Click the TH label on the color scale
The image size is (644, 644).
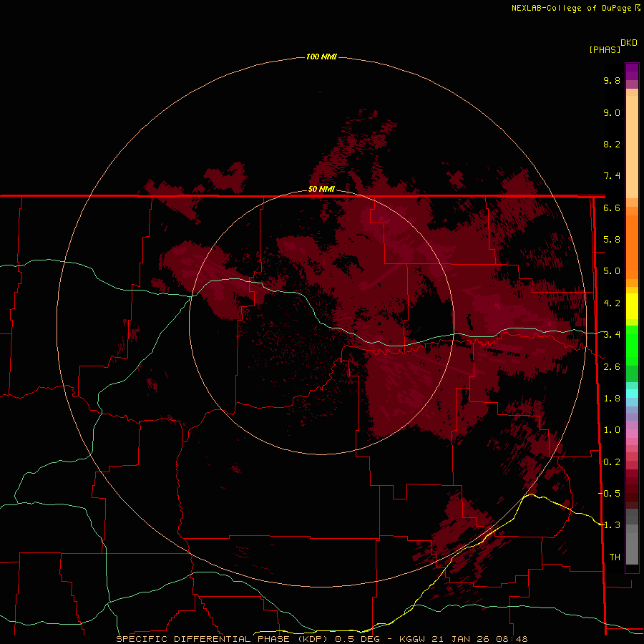point(615,557)
